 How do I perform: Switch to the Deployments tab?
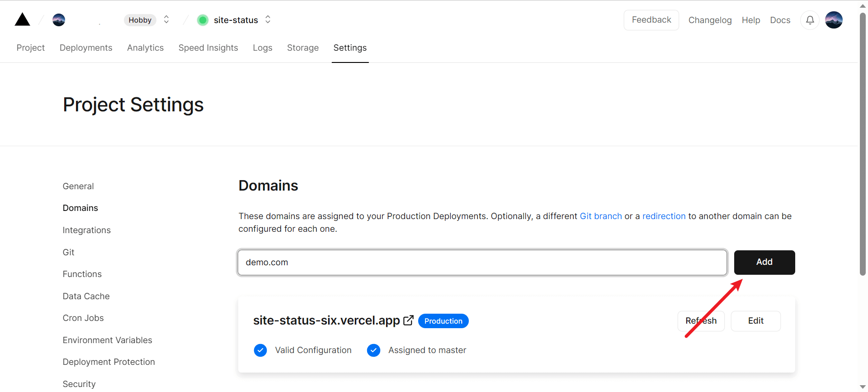(x=86, y=48)
